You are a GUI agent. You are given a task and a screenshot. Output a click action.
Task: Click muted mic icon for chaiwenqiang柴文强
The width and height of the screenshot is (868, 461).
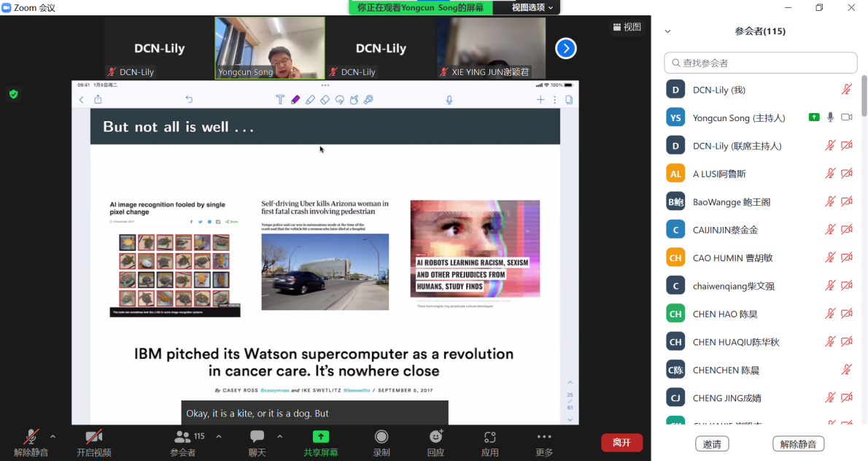pos(830,285)
